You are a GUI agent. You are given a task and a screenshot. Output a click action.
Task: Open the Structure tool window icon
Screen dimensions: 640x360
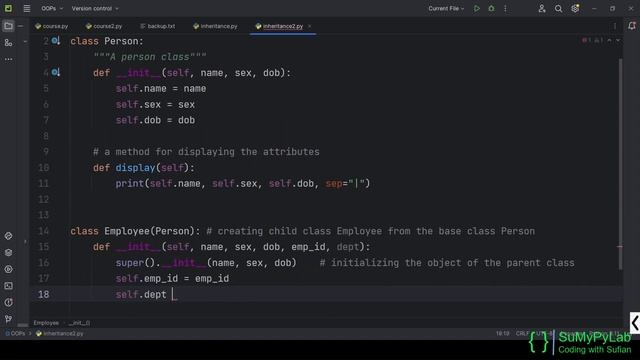pyautogui.click(x=8, y=42)
